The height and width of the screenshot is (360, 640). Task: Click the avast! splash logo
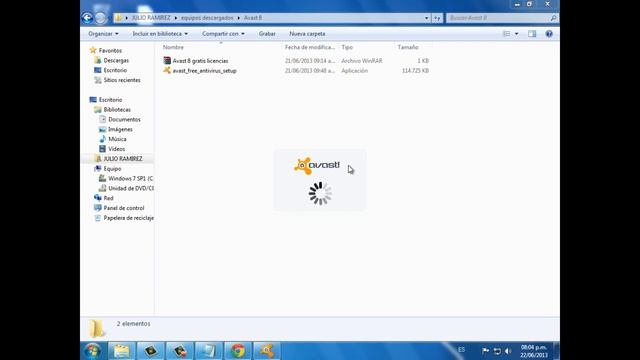[x=317, y=166]
